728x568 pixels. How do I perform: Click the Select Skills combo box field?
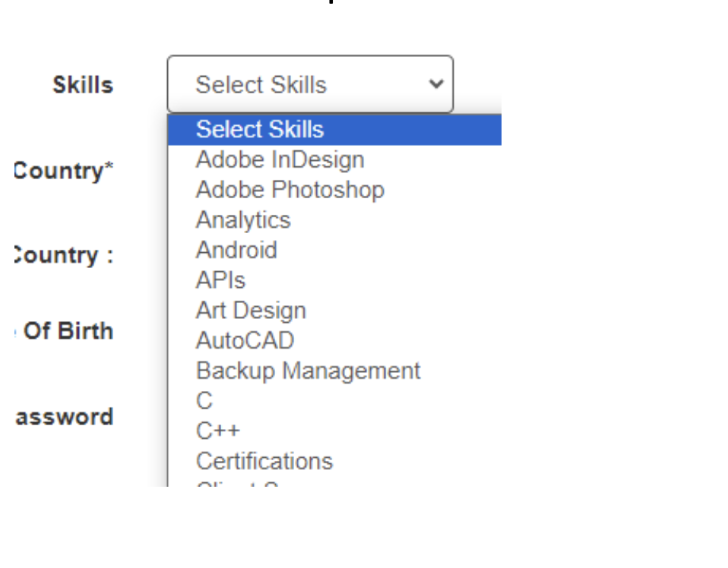pos(304,84)
